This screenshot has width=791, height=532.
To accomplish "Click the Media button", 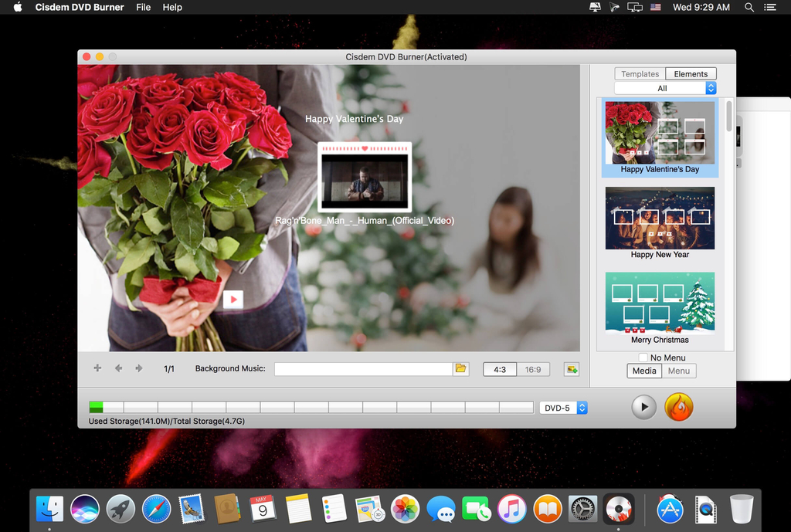I will click(x=644, y=371).
